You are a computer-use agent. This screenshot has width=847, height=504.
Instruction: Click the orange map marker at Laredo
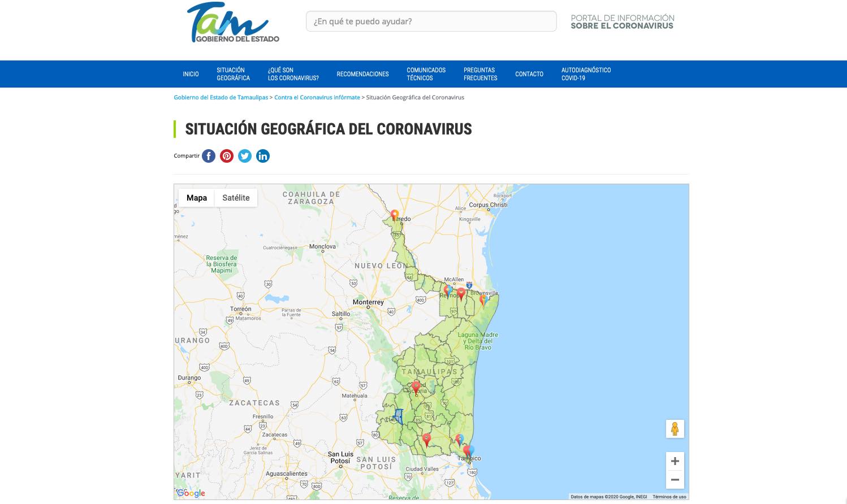coord(395,215)
